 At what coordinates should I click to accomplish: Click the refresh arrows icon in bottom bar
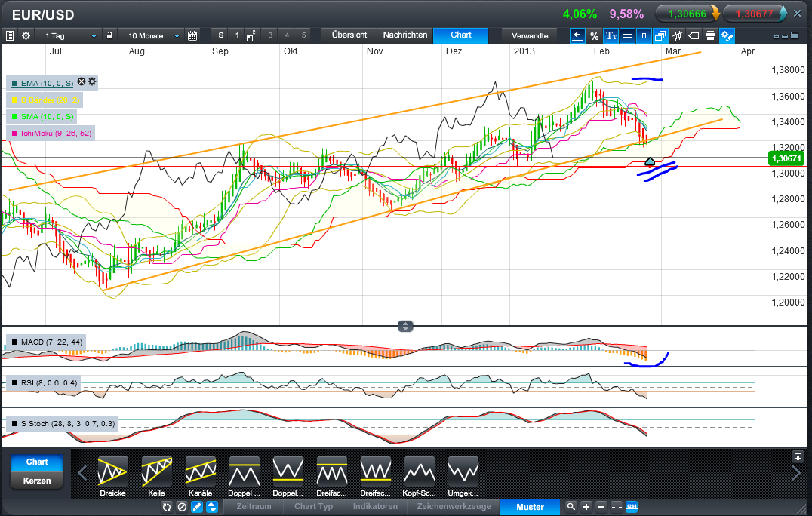(166, 507)
